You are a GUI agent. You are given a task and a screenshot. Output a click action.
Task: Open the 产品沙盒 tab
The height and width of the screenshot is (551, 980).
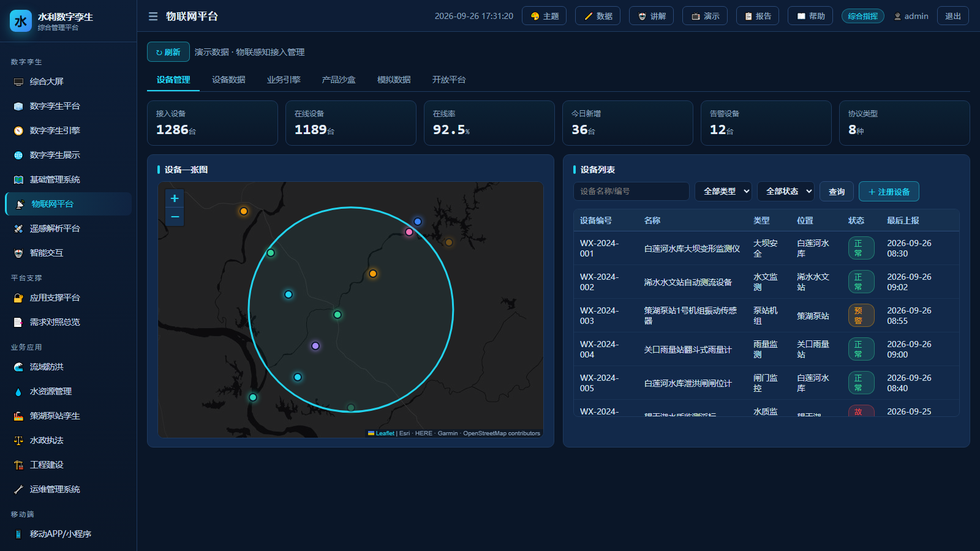point(339,80)
